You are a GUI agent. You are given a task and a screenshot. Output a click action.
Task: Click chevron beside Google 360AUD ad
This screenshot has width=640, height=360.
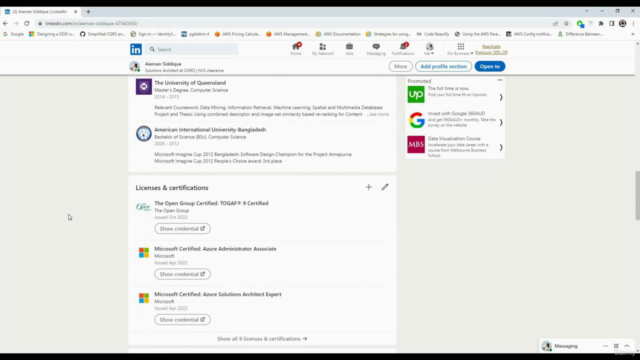tap(501, 122)
